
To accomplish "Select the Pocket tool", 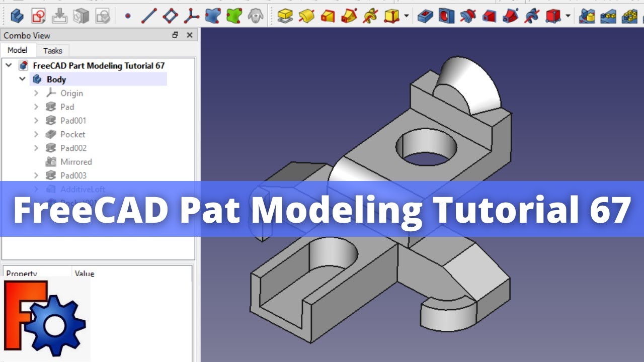I will coord(425,16).
